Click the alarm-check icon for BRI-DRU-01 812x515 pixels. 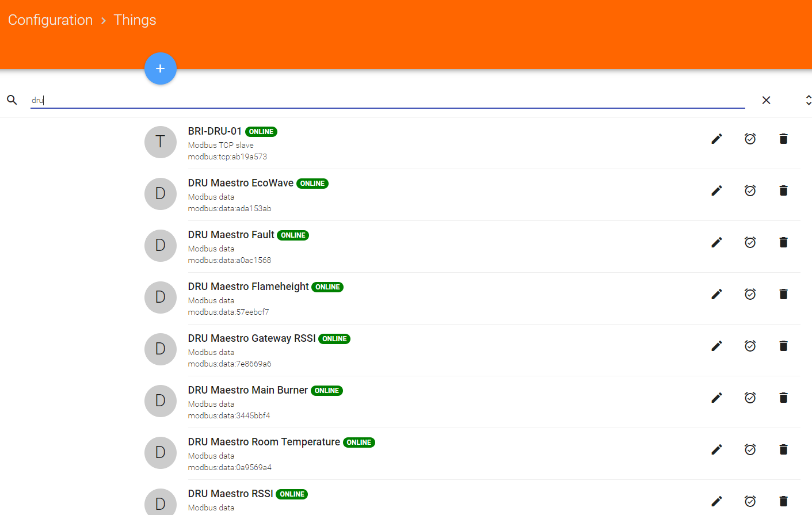750,139
